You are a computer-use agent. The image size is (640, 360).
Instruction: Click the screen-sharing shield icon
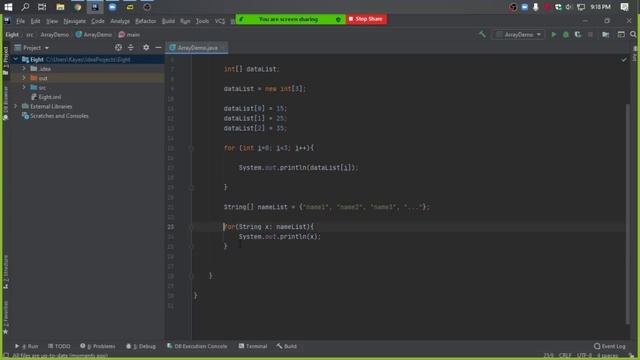[x=338, y=19]
